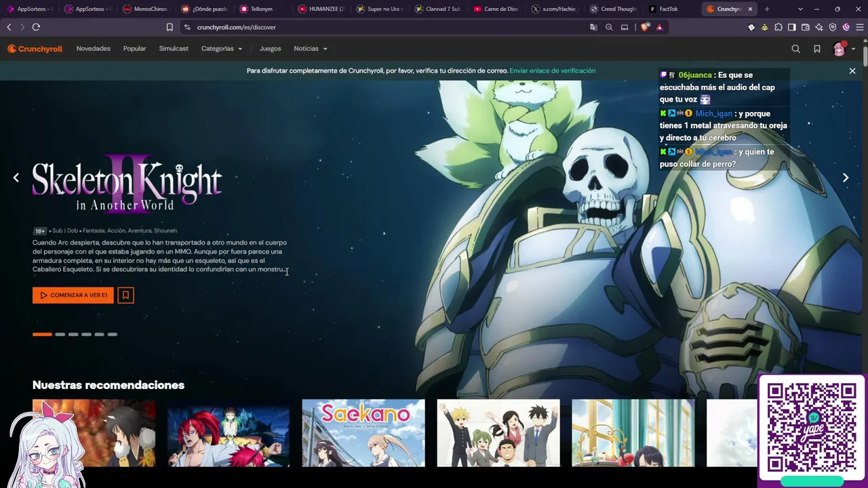
Task: Open the browser hamburger main menu
Action: click(x=859, y=27)
